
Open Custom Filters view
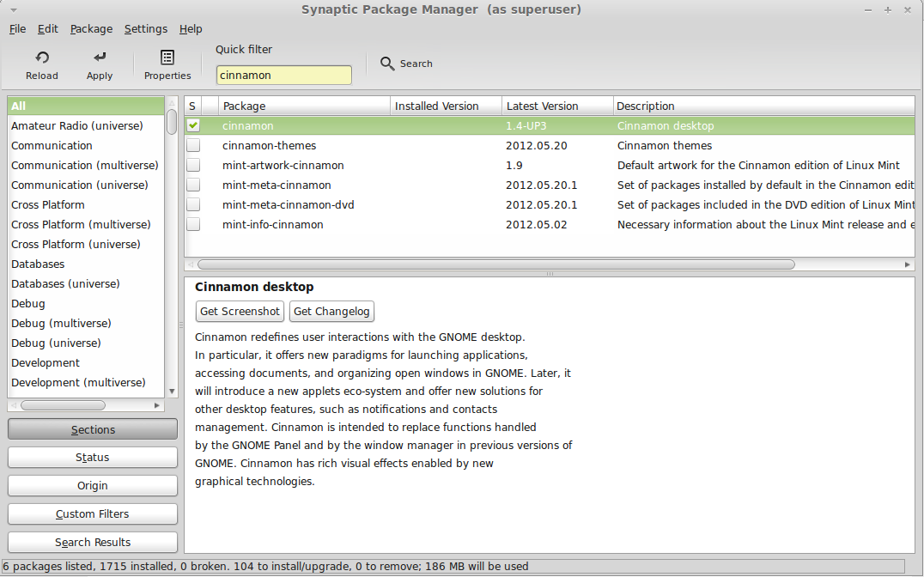(x=93, y=514)
